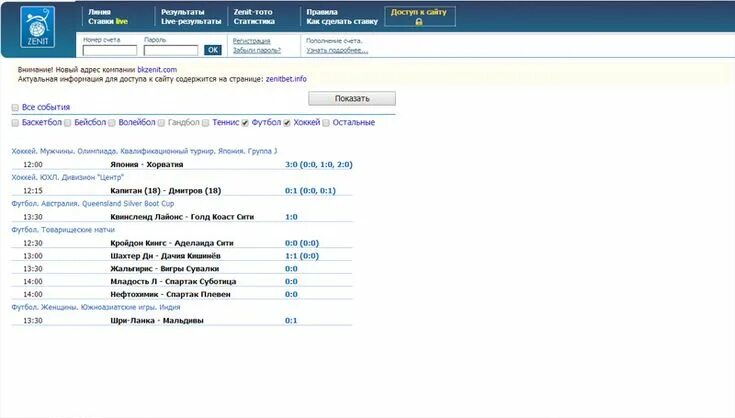This screenshot has width=735, height=418.
Task: Open Zenit-тото section
Action: click(x=253, y=12)
